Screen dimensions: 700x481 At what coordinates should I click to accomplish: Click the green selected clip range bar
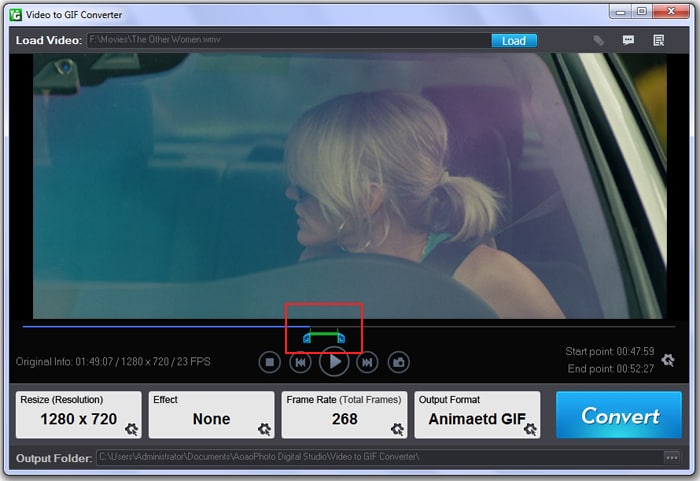pos(324,333)
